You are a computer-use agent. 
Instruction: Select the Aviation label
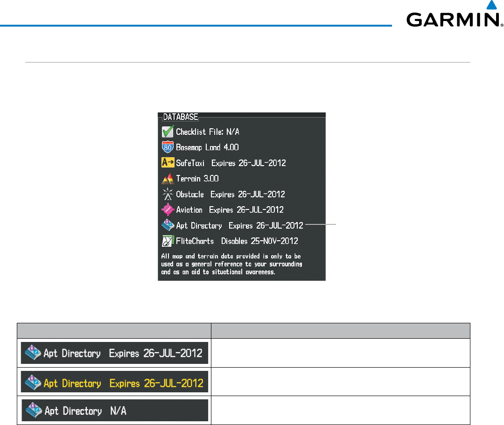[189, 210]
